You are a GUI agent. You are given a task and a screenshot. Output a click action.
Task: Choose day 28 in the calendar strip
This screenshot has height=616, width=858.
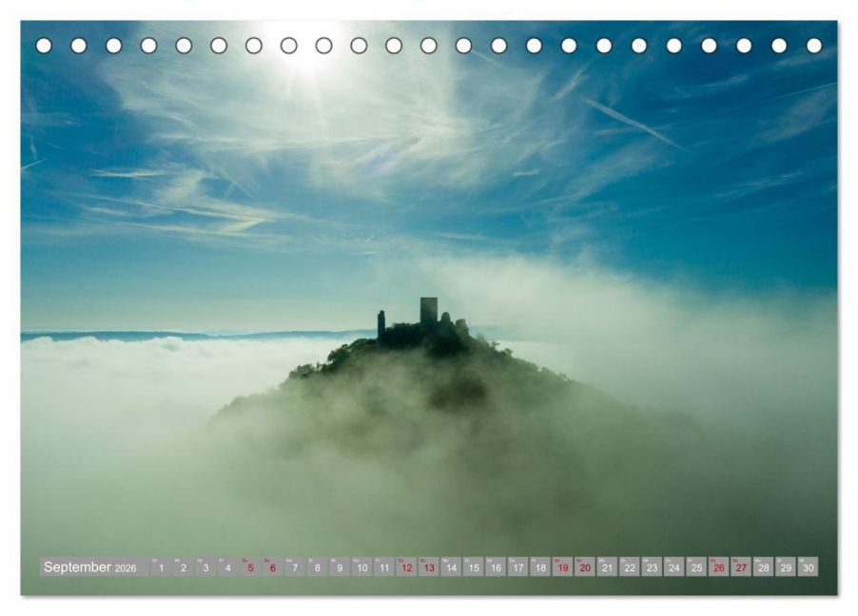point(763,567)
